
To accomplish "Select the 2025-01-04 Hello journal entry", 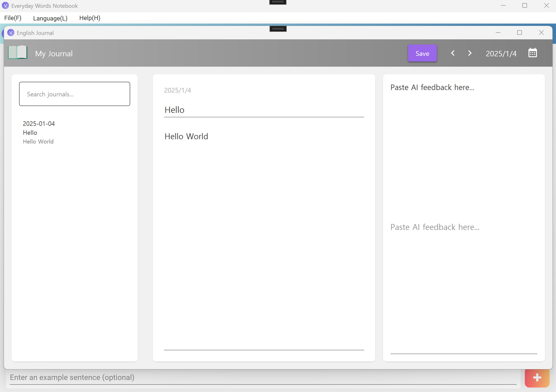I will [x=39, y=132].
